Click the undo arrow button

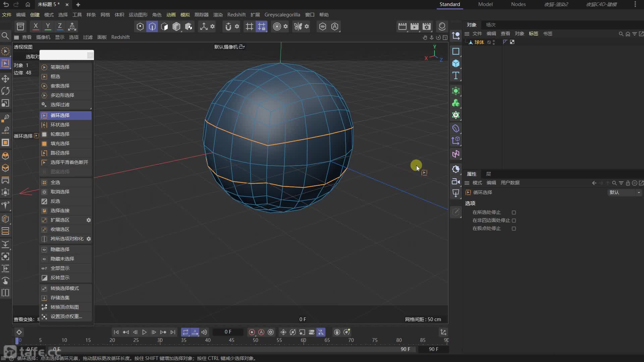6,4
